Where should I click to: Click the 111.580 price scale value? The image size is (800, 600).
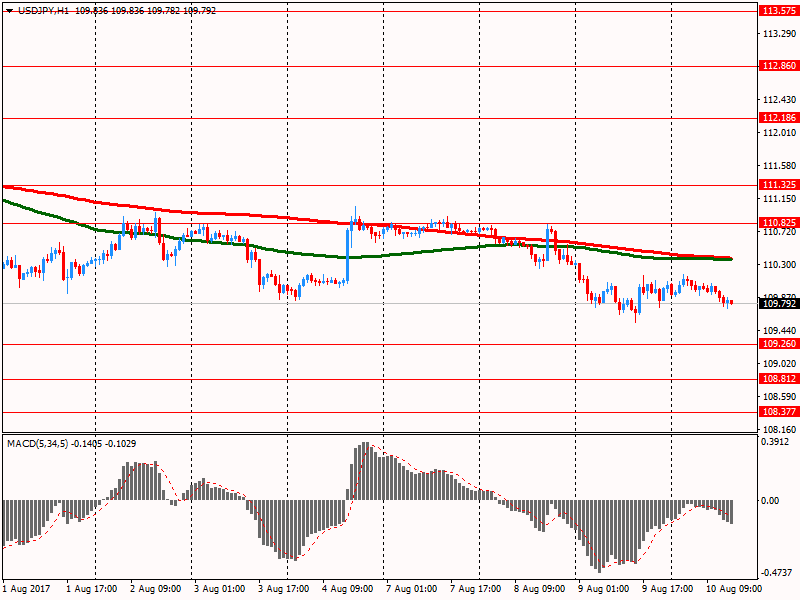pyautogui.click(x=779, y=166)
